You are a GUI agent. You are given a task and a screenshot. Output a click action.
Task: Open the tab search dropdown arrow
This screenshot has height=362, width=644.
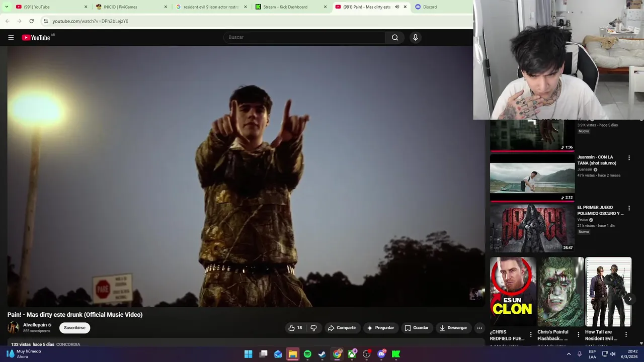click(x=7, y=7)
